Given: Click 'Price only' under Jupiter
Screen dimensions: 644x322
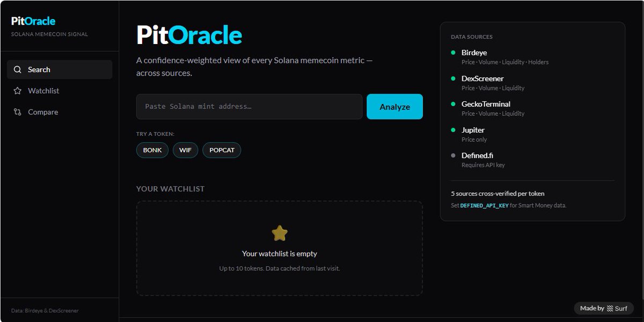Looking at the screenshot, I should click(x=474, y=140).
